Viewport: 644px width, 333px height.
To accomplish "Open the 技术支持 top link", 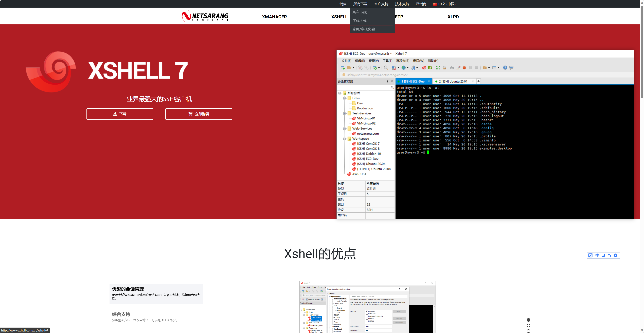I will [x=402, y=4].
